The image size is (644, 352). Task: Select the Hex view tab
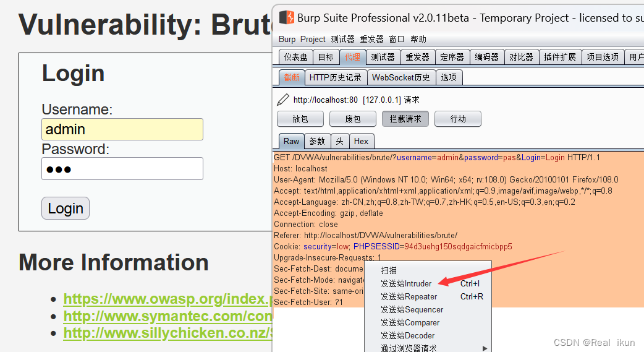pos(362,141)
